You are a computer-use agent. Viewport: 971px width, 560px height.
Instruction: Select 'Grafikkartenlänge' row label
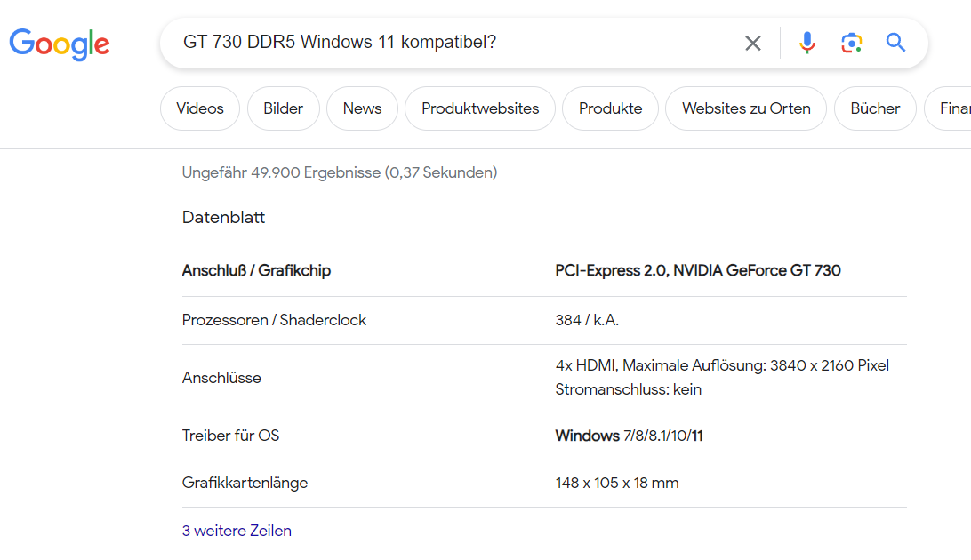coord(245,483)
